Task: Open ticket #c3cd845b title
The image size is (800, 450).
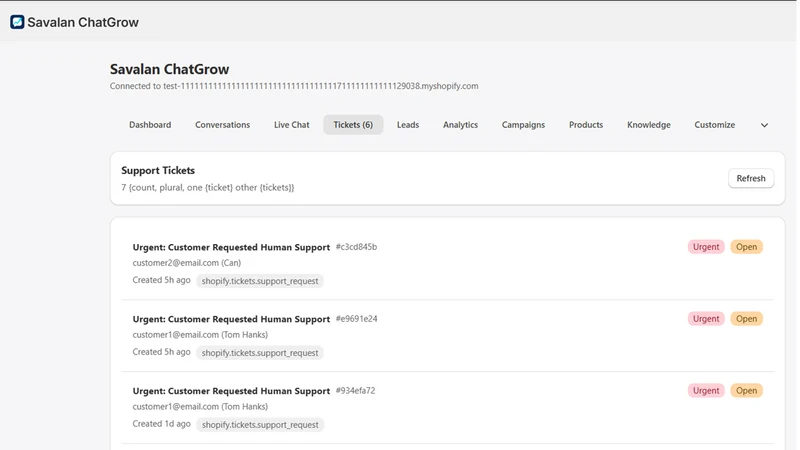Action: click(231, 247)
